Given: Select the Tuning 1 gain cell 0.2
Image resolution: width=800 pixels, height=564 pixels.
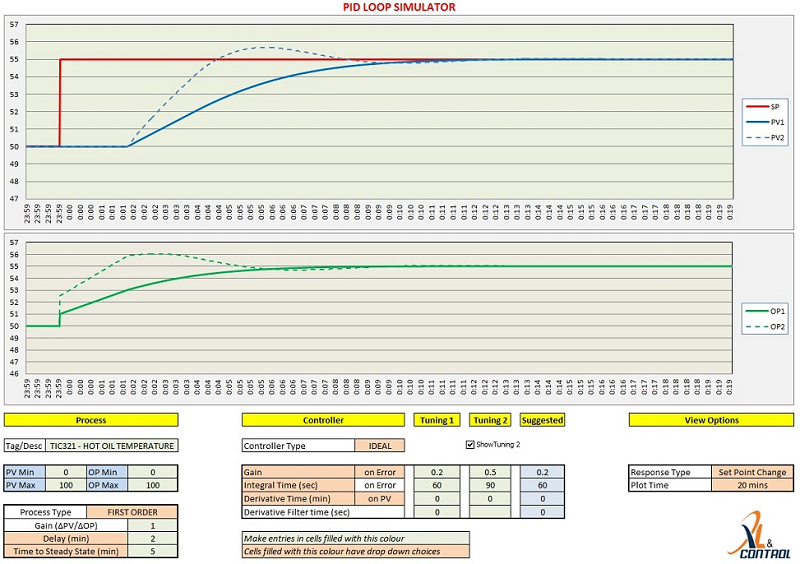Looking at the screenshot, I should (x=437, y=472).
